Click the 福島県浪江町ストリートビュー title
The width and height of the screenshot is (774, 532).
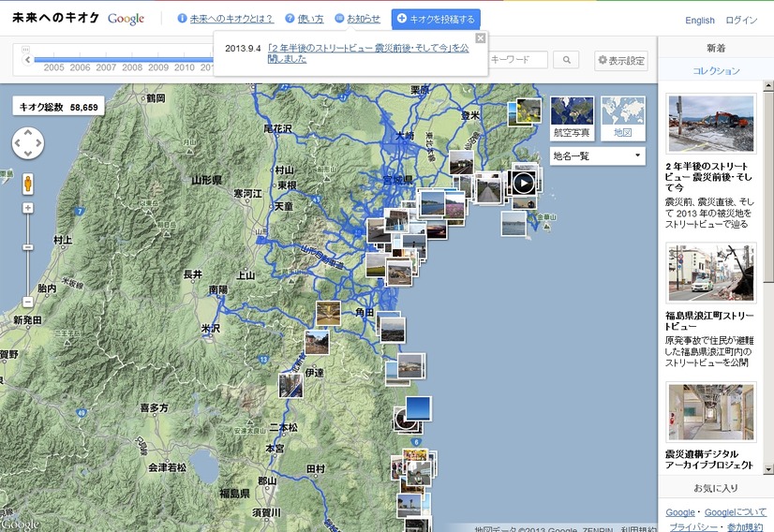(709, 320)
